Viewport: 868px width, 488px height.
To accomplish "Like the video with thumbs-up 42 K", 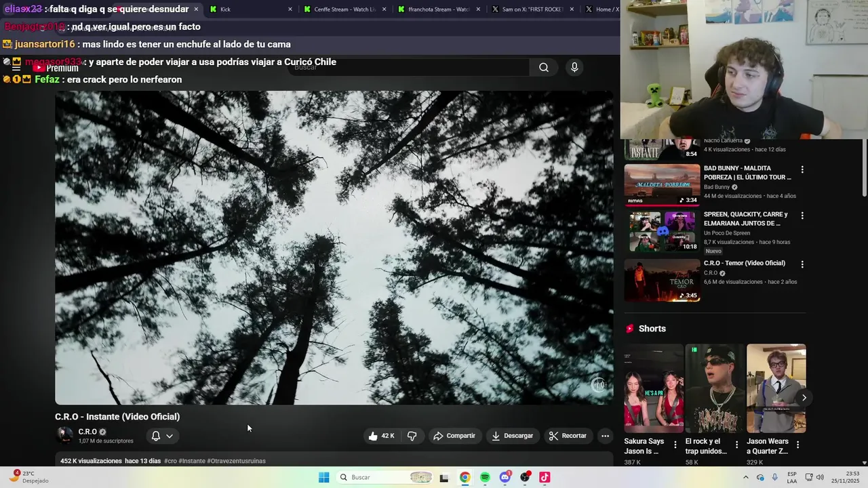I will click(x=381, y=436).
